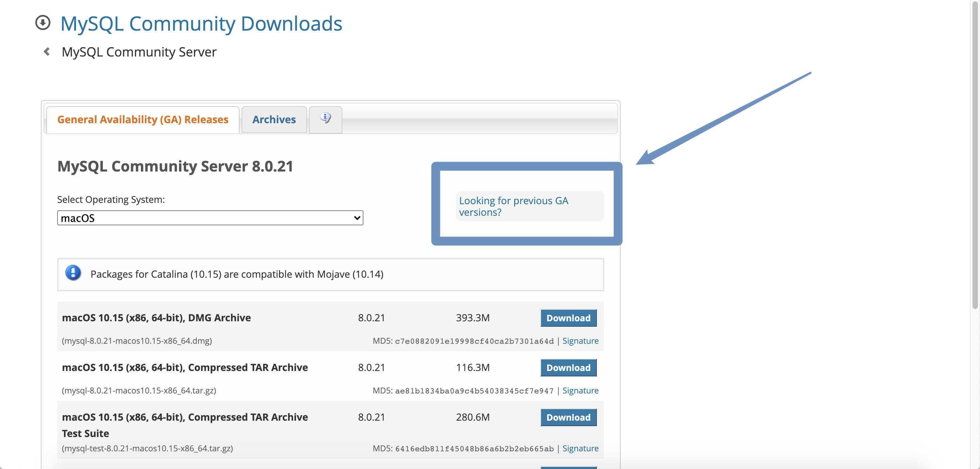
Task: Click the file name mysql-8.0.21-macos10.15-x86_64.dmg
Action: 136,341
